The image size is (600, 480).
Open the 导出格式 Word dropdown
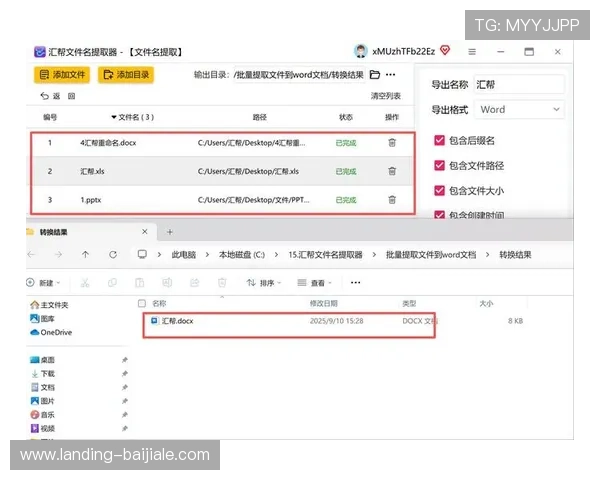(x=518, y=109)
